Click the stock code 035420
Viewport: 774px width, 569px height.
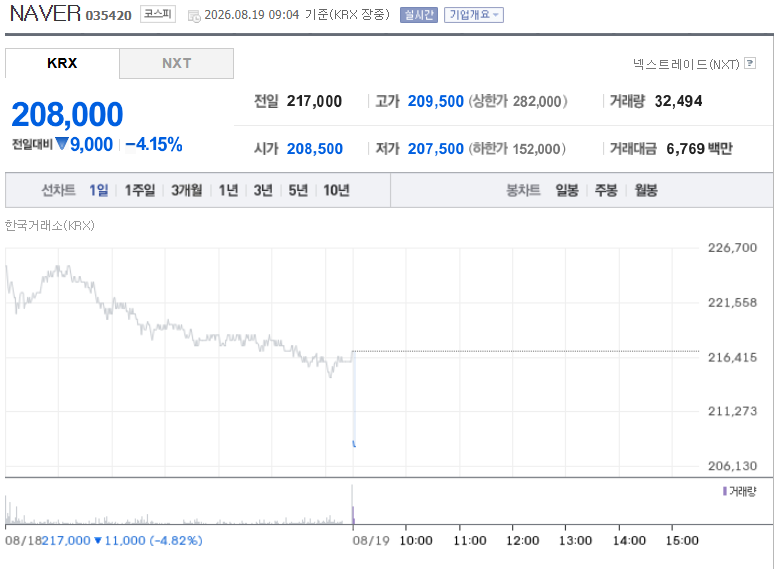coord(109,16)
